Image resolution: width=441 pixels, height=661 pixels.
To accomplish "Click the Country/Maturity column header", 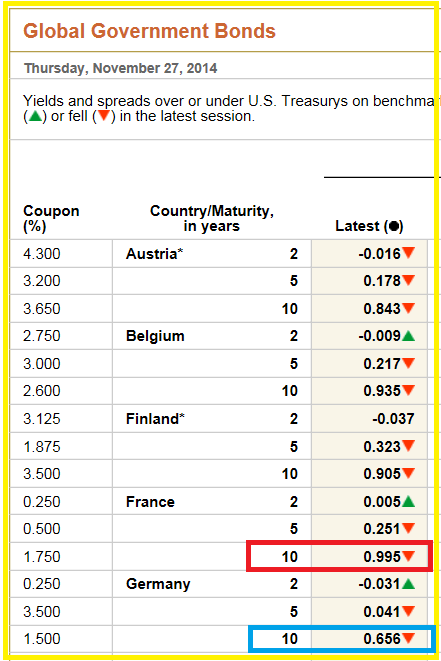I will pyautogui.click(x=212, y=218).
